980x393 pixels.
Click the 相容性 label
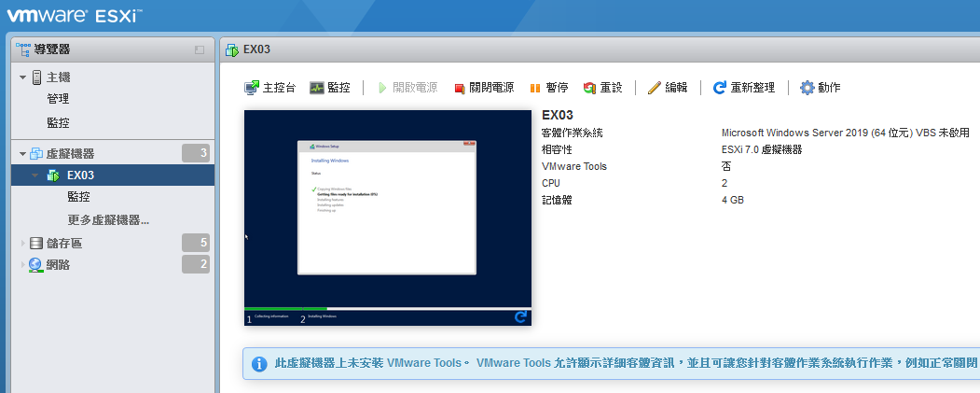(557, 149)
